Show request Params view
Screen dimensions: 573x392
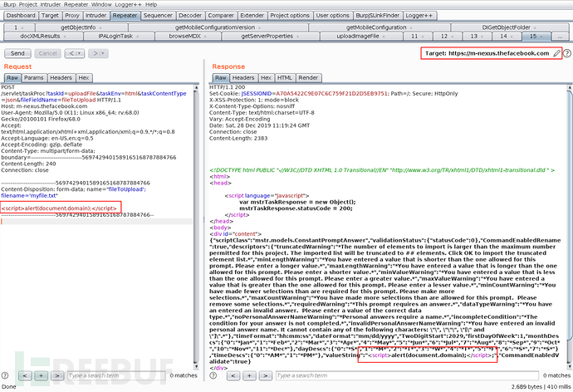33,77
